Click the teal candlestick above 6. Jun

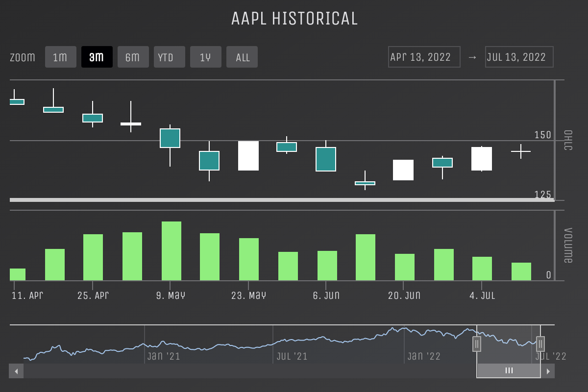tap(326, 159)
